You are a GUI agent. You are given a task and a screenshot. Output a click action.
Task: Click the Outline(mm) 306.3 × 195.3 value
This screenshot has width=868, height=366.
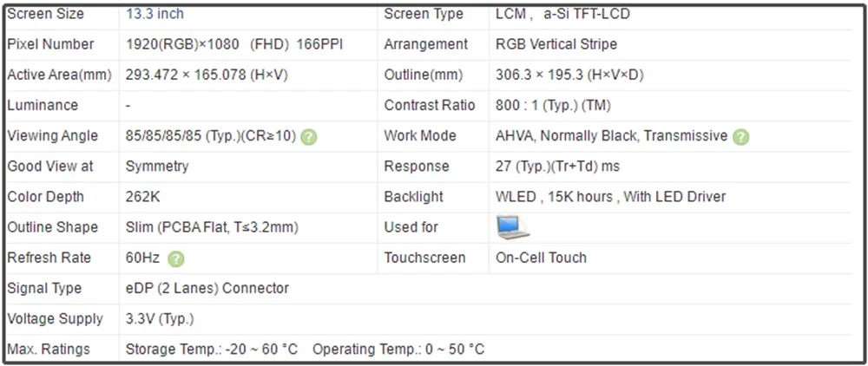569,75
